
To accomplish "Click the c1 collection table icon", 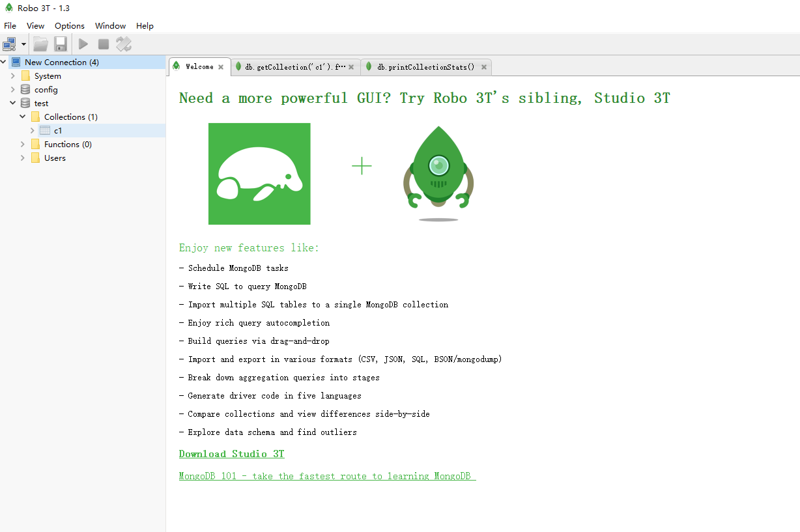I will point(45,131).
